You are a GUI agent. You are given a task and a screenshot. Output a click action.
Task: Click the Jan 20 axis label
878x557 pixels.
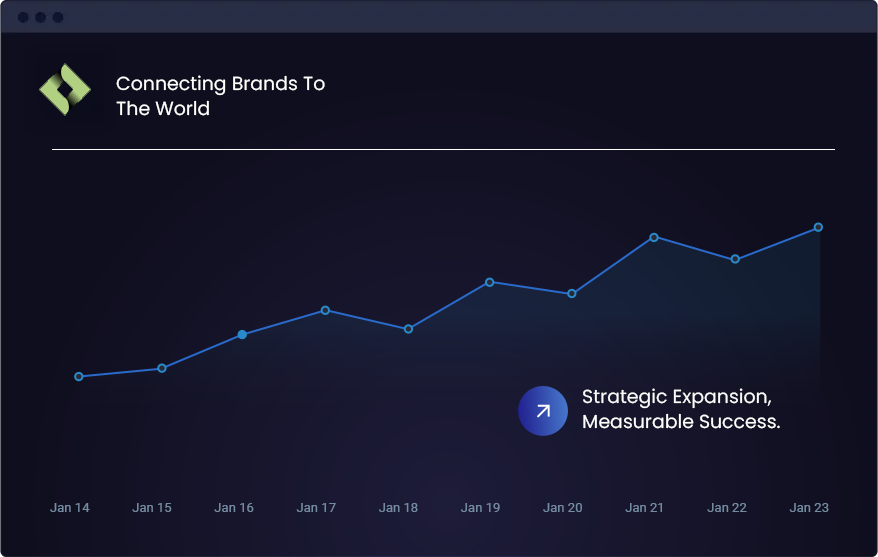[562, 508]
